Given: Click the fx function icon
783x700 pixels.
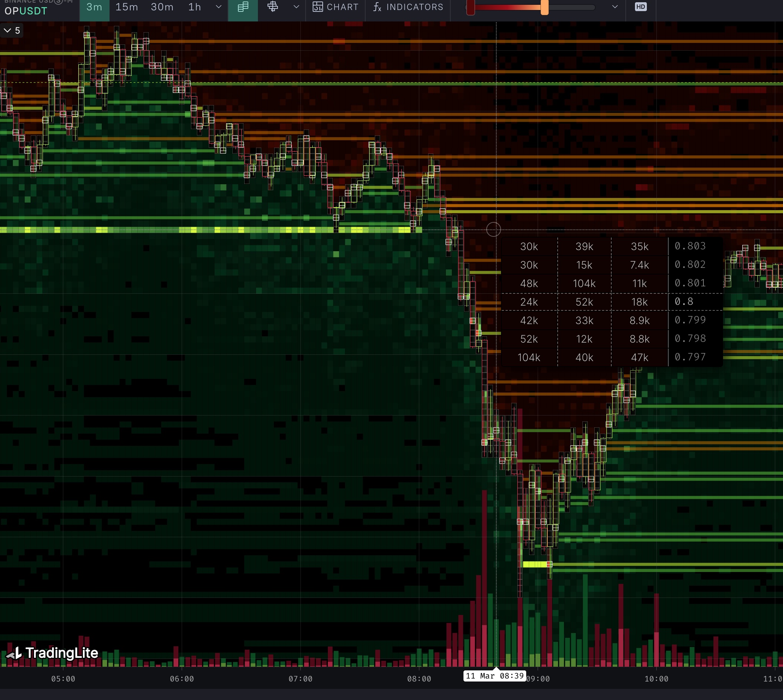Looking at the screenshot, I should tap(377, 7).
